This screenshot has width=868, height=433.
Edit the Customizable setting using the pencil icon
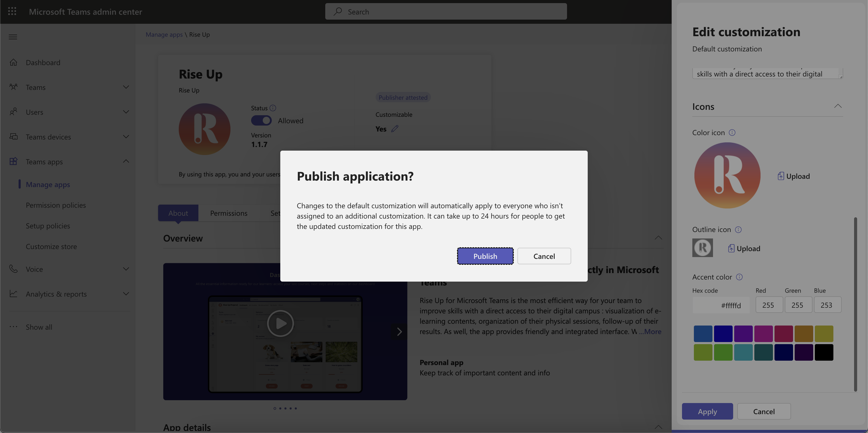(x=394, y=128)
